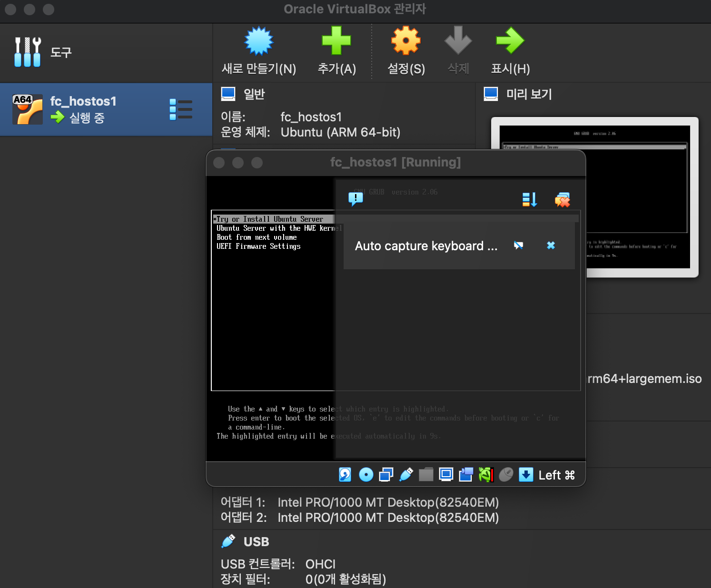Image resolution: width=711 pixels, height=588 pixels.
Task: Expand the Auto capture keyboard notification text
Action: tap(426, 246)
